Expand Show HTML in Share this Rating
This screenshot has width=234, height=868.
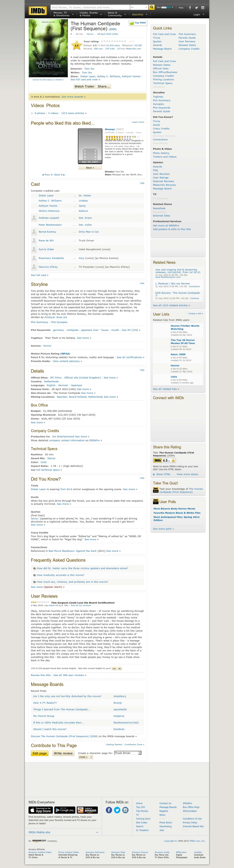162,474
